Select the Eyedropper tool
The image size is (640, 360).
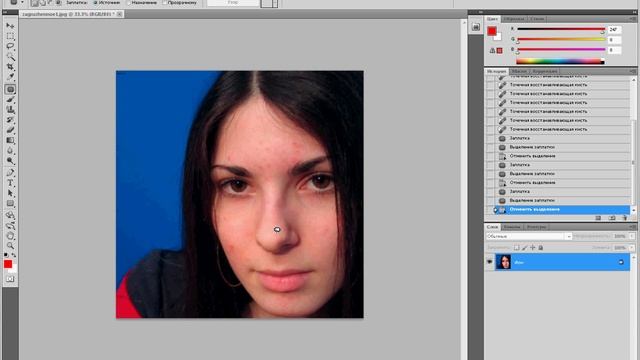pos(10,77)
